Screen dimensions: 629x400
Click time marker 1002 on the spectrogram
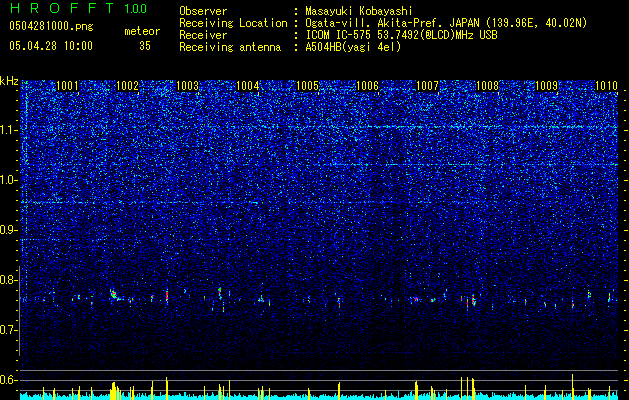coord(127,86)
